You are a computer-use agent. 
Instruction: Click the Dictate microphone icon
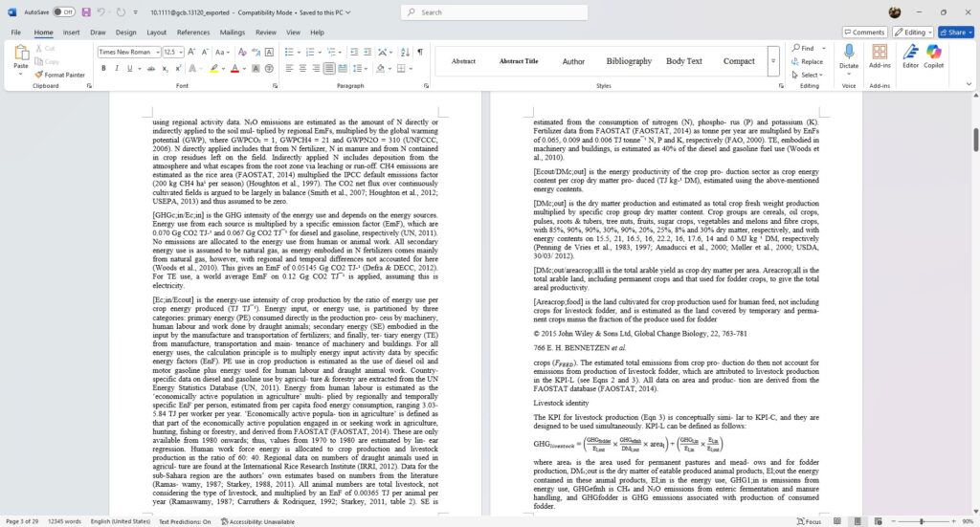[848, 55]
